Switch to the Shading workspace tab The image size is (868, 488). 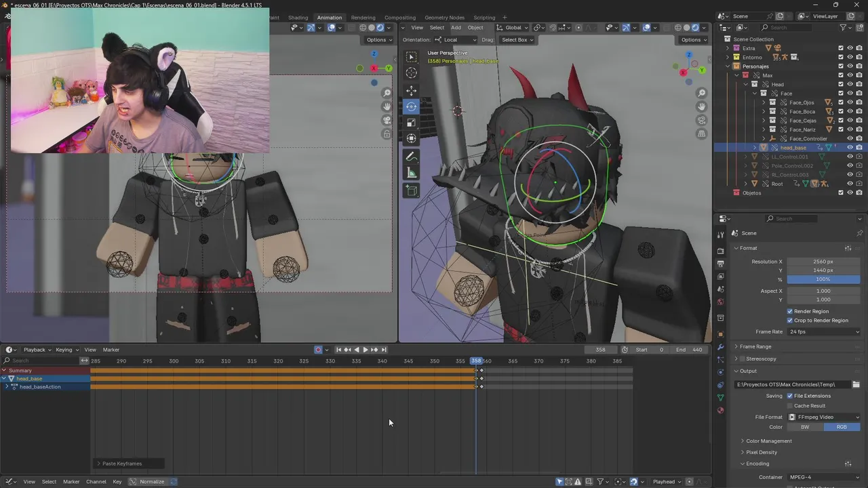click(298, 18)
